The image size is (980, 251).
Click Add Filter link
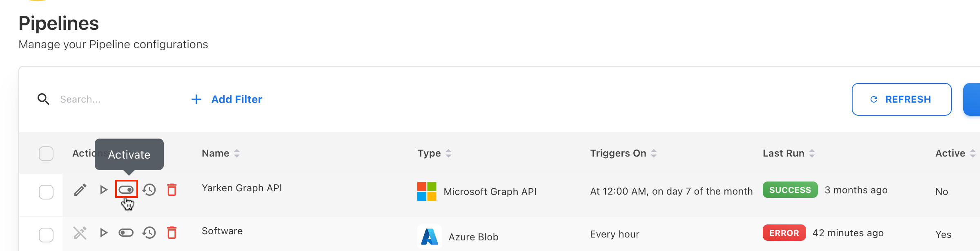click(x=227, y=99)
